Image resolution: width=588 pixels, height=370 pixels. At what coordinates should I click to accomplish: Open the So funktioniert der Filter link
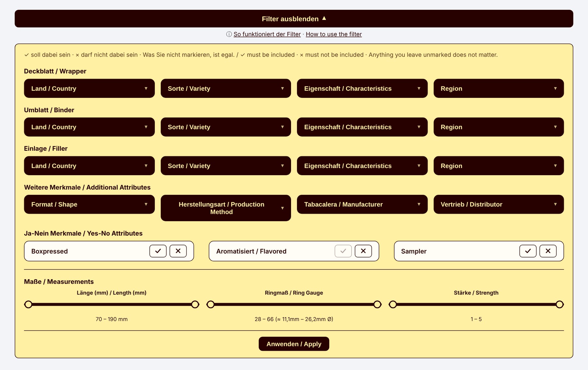267,34
